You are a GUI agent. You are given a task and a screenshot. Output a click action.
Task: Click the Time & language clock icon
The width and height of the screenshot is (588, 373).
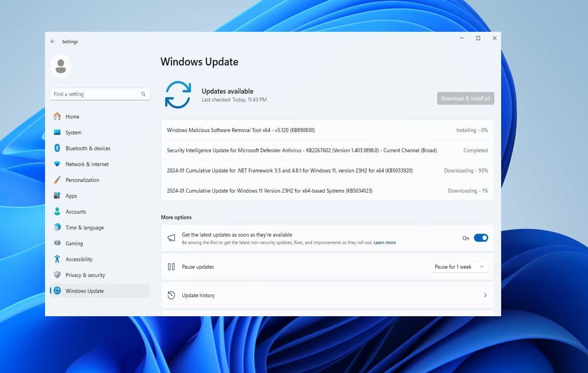[58, 227]
